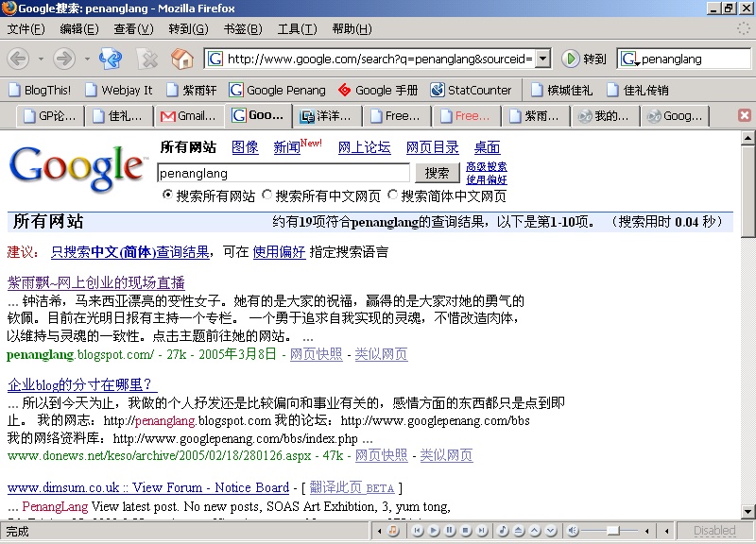Adjust the volume slider in status bar

point(612,531)
